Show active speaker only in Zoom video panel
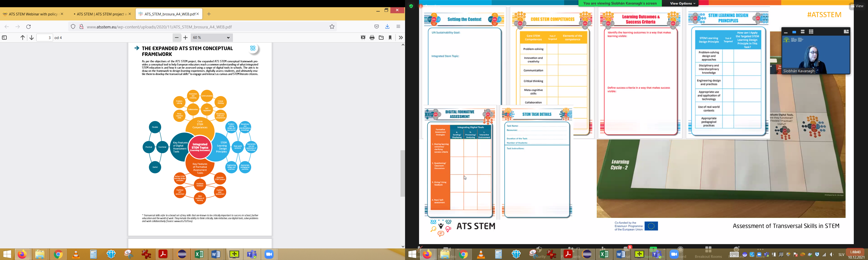Image resolution: width=868 pixels, height=260 pixels. [794, 32]
